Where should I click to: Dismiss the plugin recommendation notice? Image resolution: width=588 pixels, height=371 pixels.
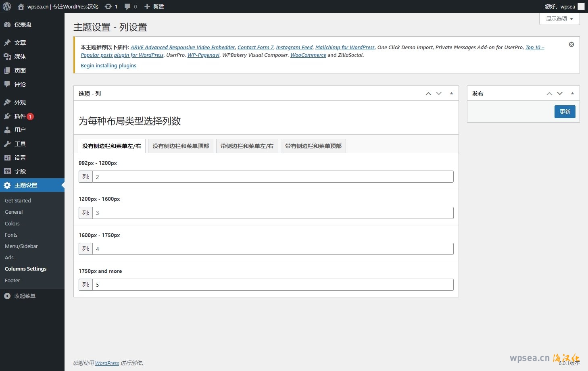pos(571,44)
